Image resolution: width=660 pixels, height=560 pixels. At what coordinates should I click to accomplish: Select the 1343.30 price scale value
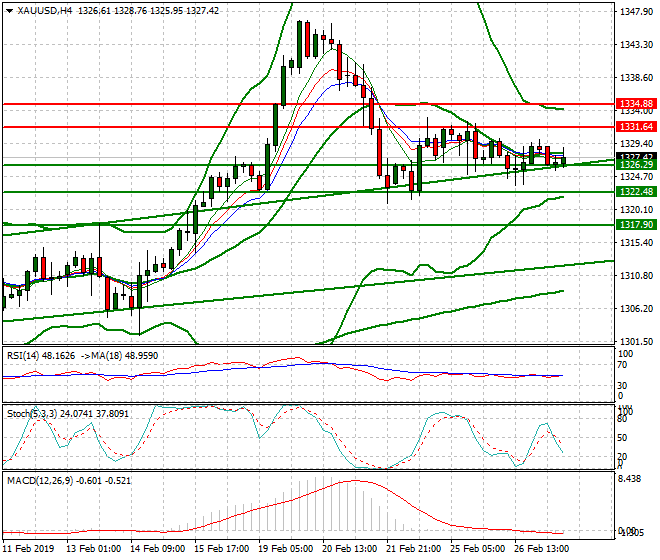tap(636, 45)
